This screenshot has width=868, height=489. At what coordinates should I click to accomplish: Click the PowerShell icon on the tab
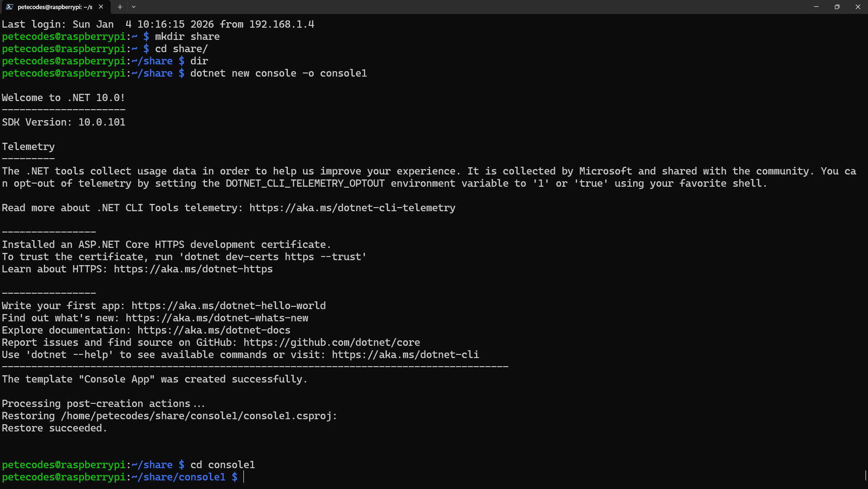pyautogui.click(x=9, y=7)
